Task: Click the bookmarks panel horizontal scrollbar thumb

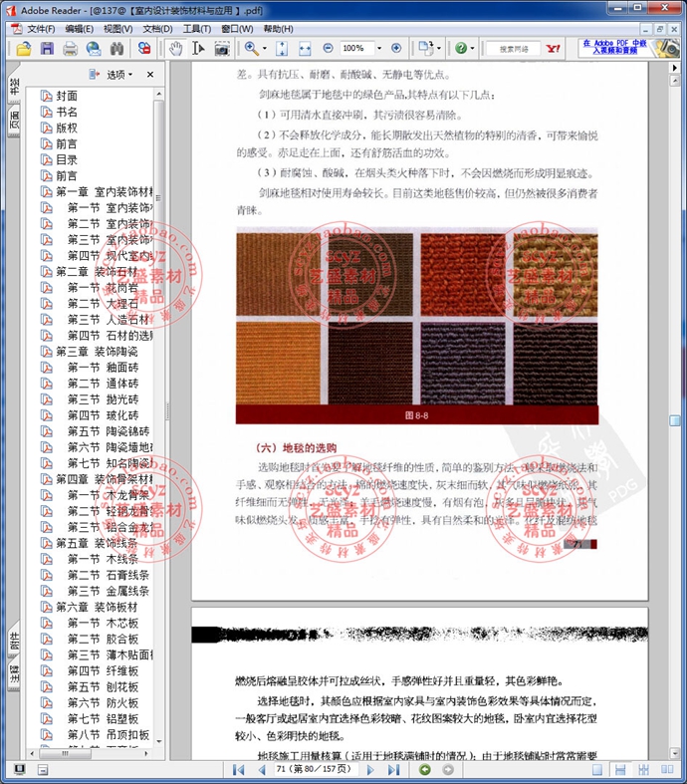Action: [x=65, y=753]
